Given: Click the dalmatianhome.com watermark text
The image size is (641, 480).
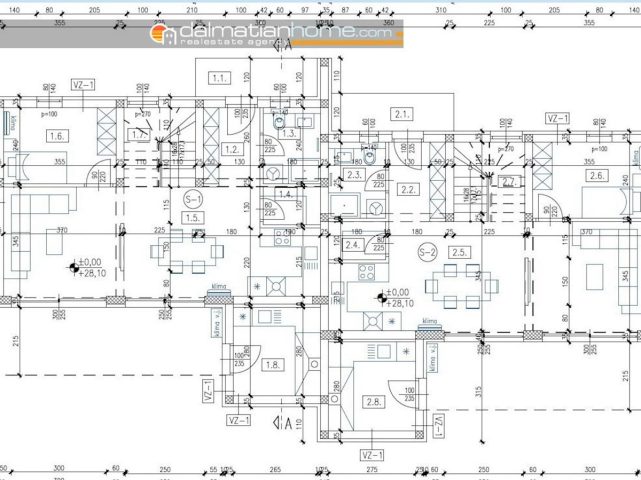Looking at the screenshot, I should point(285,31).
